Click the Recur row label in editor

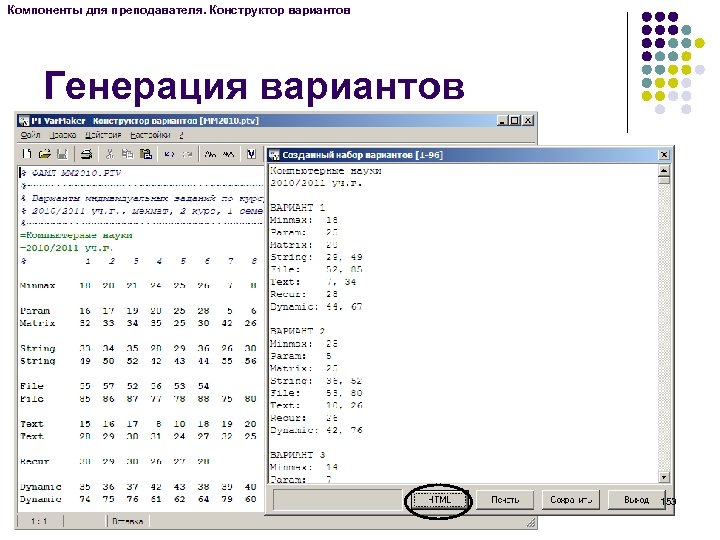tap(35, 461)
